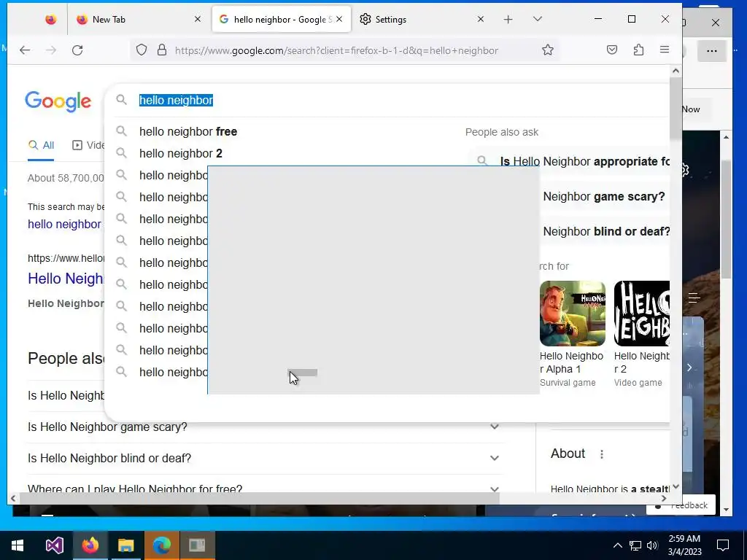Expand Where can I play Hello Neighbor question
747x560 pixels.
pos(264,489)
